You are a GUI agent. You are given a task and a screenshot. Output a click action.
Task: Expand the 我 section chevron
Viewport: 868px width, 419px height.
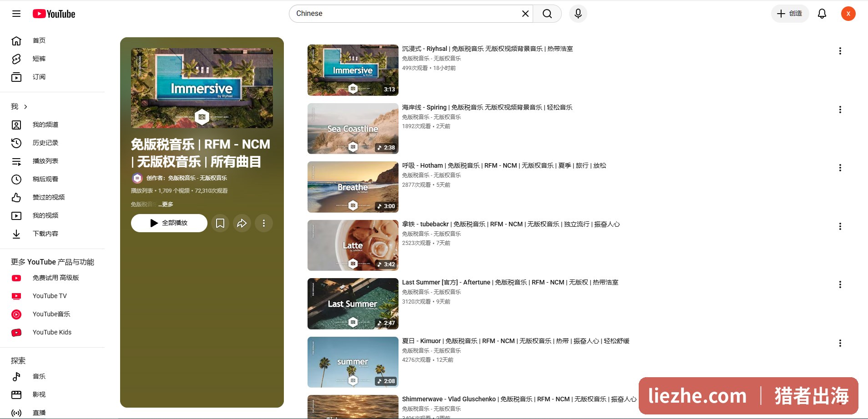tap(26, 107)
